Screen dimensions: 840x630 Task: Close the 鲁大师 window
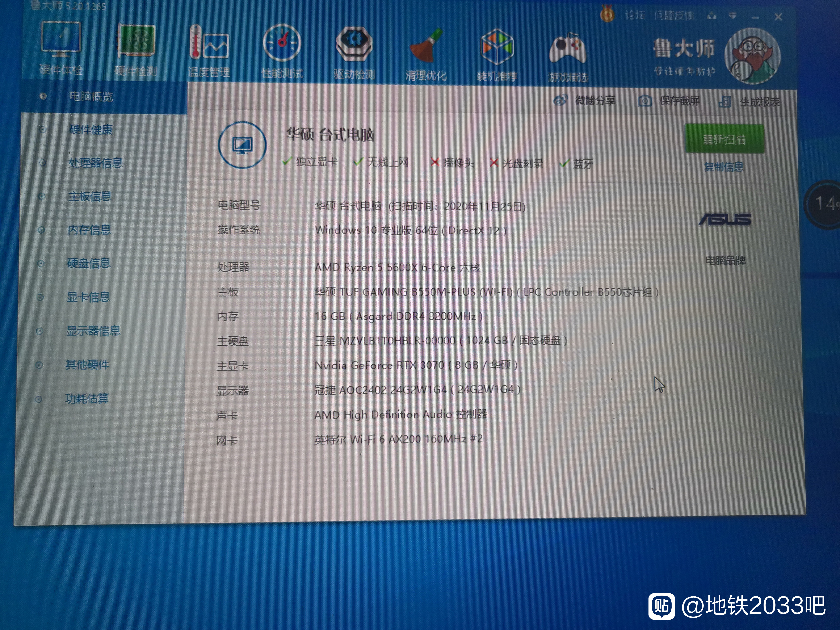pos(778,17)
